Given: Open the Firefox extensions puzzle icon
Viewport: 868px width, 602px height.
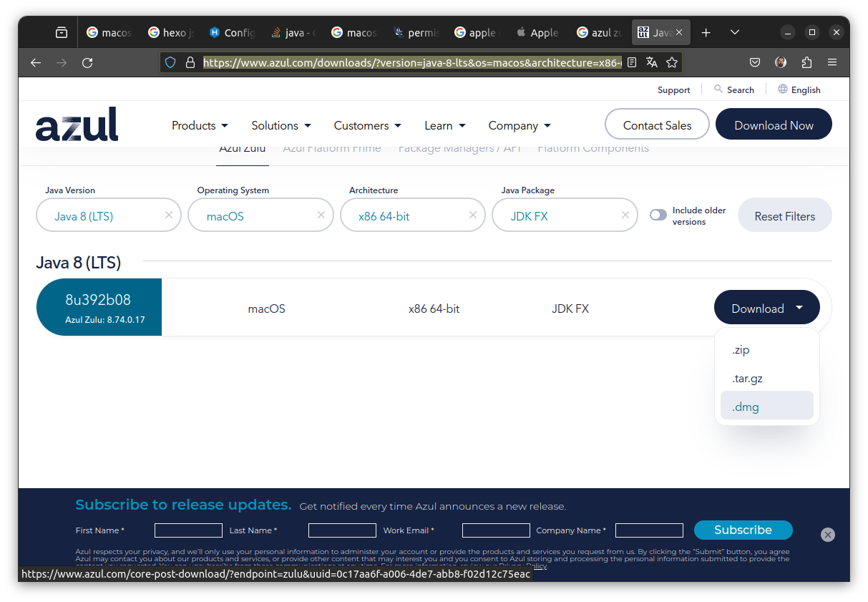Looking at the screenshot, I should (807, 63).
